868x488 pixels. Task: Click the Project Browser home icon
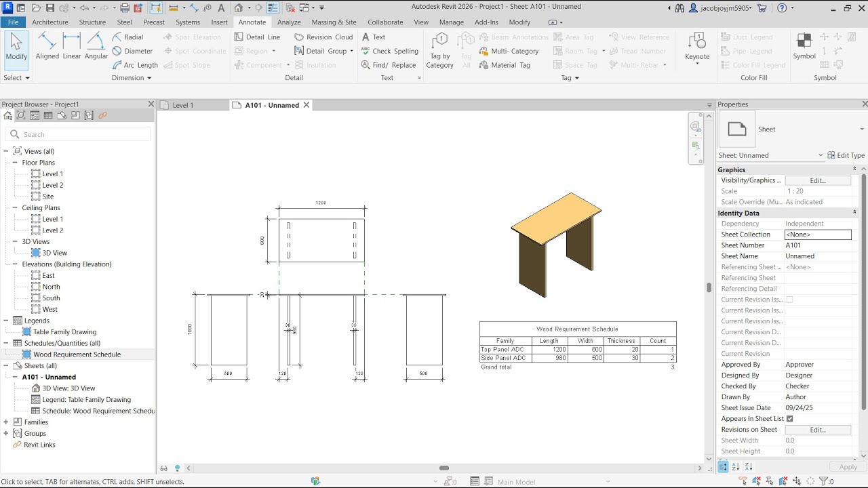pos(8,116)
